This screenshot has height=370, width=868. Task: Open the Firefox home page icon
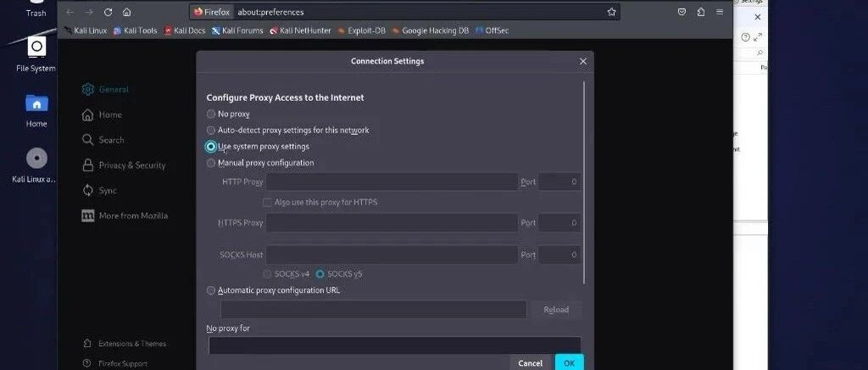127,12
